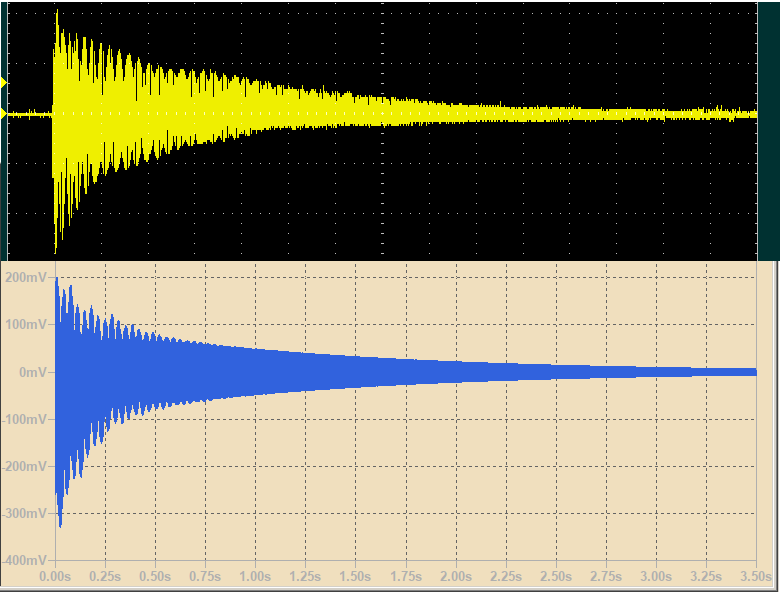Screen dimensions: 780x592
Task: Click the 0.75s time label
Action: click(x=205, y=577)
